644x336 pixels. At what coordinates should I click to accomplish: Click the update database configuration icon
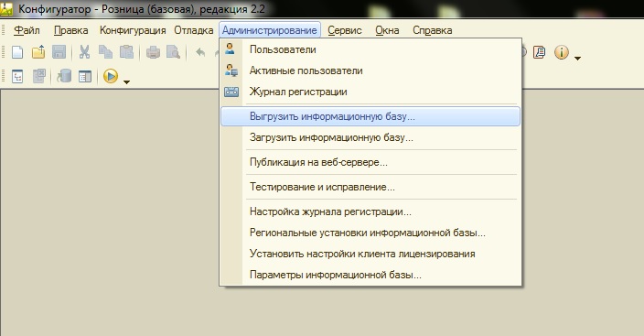tap(64, 77)
